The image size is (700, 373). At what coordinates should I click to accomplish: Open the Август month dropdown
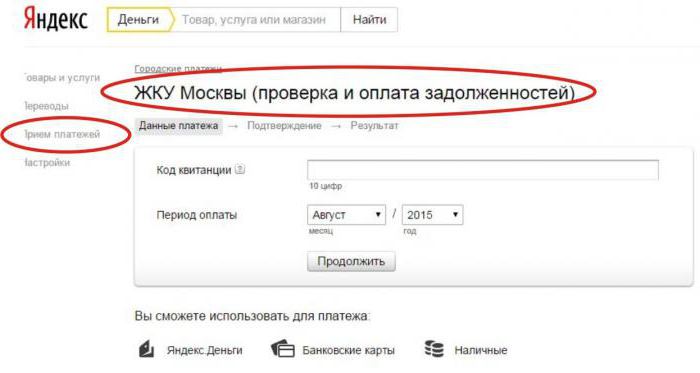point(346,215)
